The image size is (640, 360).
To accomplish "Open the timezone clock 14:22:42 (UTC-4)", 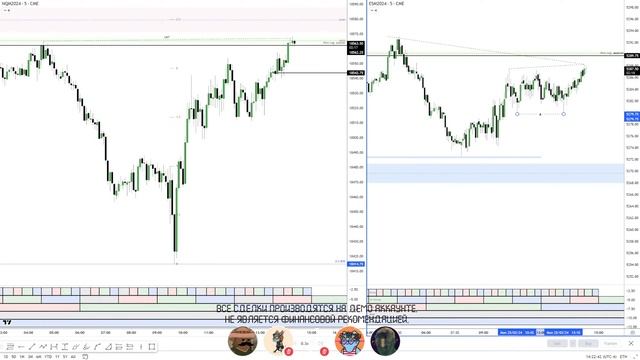I will [x=601, y=357].
